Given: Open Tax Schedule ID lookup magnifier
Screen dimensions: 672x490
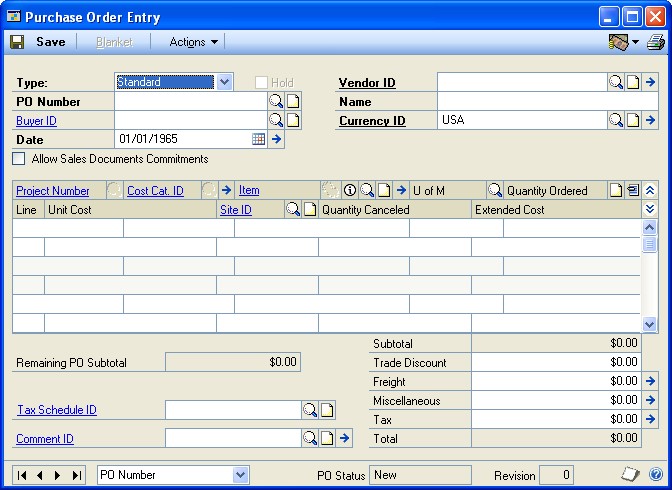Looking at the screenshot, I should (310, 410).
